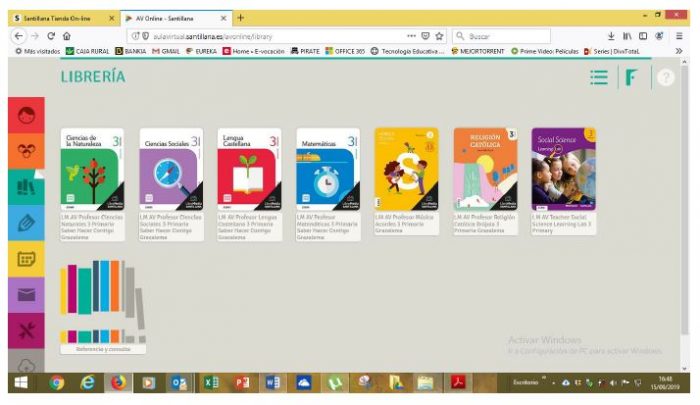Open Word from the taskbar
This screenshot has height=405, width=700.
pos(273,383)
